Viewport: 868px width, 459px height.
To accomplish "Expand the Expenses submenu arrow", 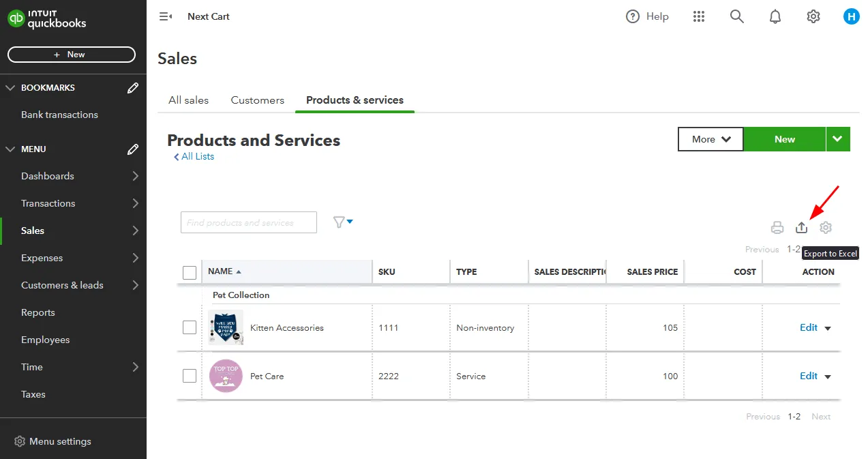I will pos(135,258).
